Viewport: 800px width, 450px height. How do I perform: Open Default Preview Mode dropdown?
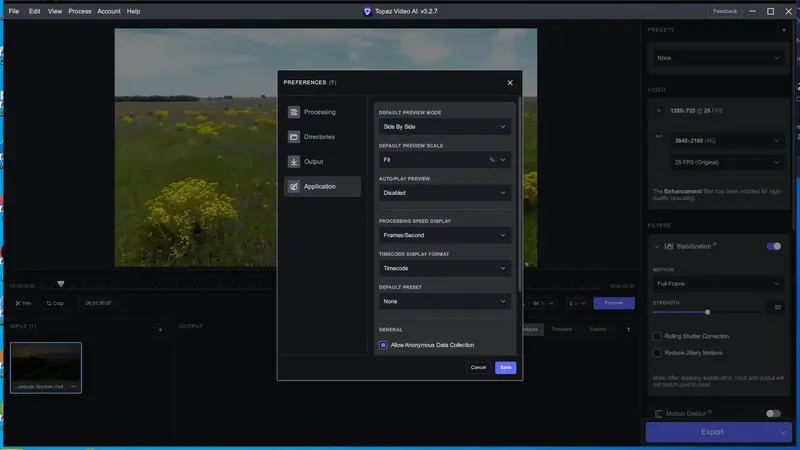point(444,127)
